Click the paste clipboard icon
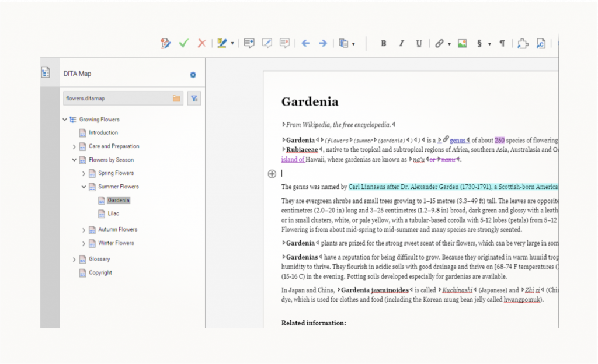Image resolution: width=598 pixels, height=364 pixels. (x=343, y=43)
